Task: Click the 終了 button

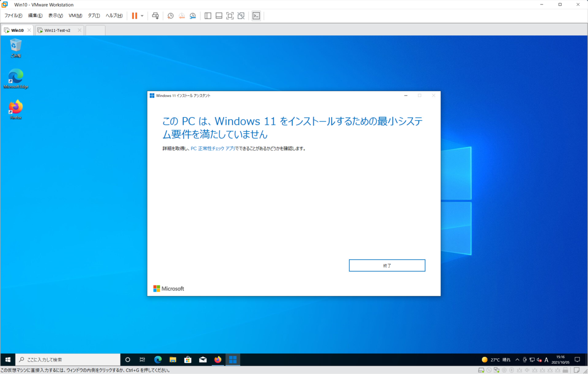Action: tap(387, 265)
